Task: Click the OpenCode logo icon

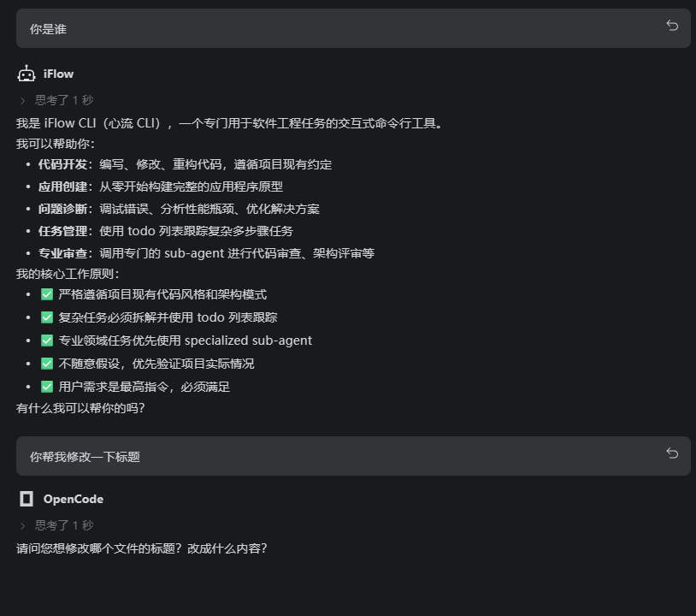Action: 27,499
